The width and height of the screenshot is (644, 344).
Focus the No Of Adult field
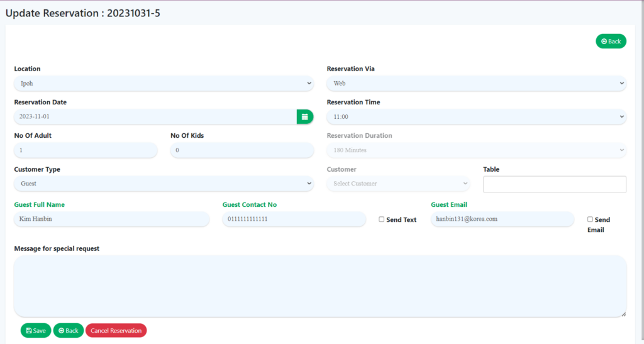86,150
